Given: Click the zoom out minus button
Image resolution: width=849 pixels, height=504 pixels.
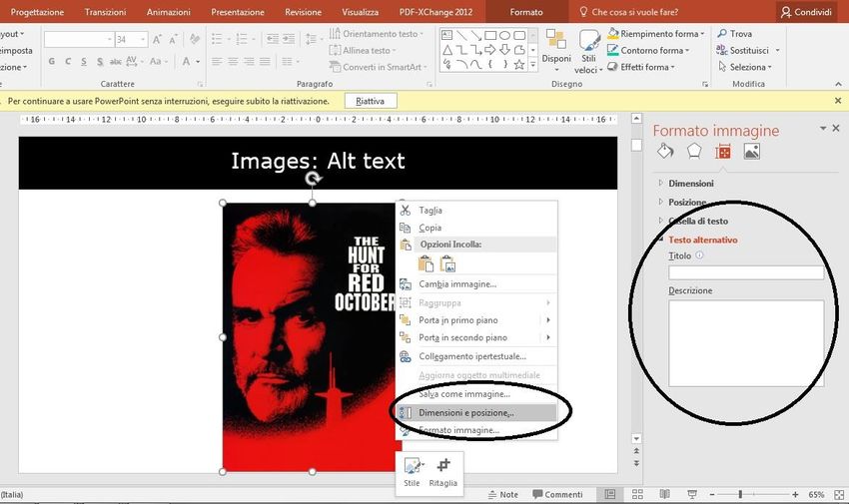Looking at the screenshot, I should (x=712, y=494).
